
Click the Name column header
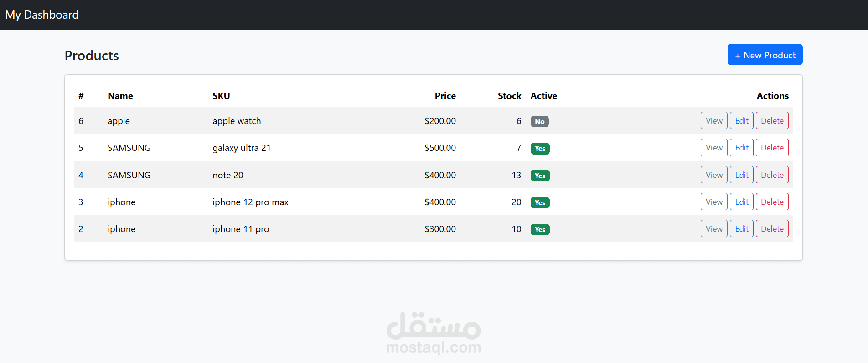tap(120, 96)
